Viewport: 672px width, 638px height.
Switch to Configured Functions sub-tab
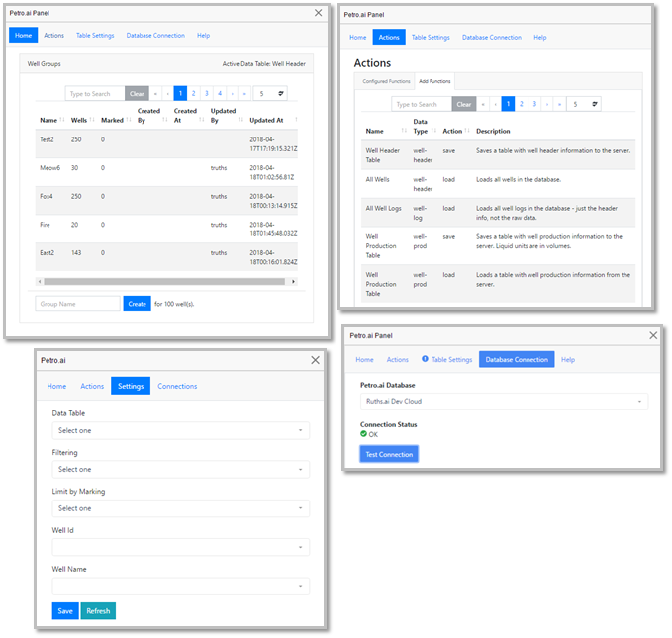386,81
